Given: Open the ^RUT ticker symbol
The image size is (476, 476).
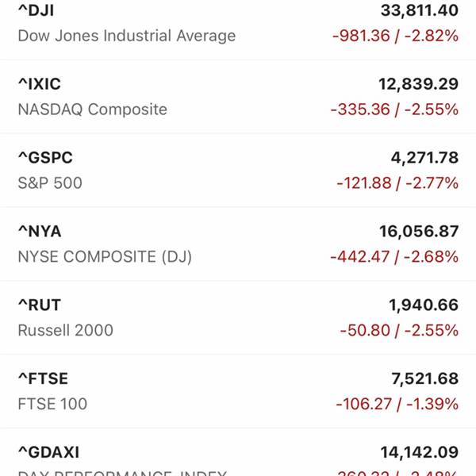Looking at the screenshot, I should pos(40,305).
